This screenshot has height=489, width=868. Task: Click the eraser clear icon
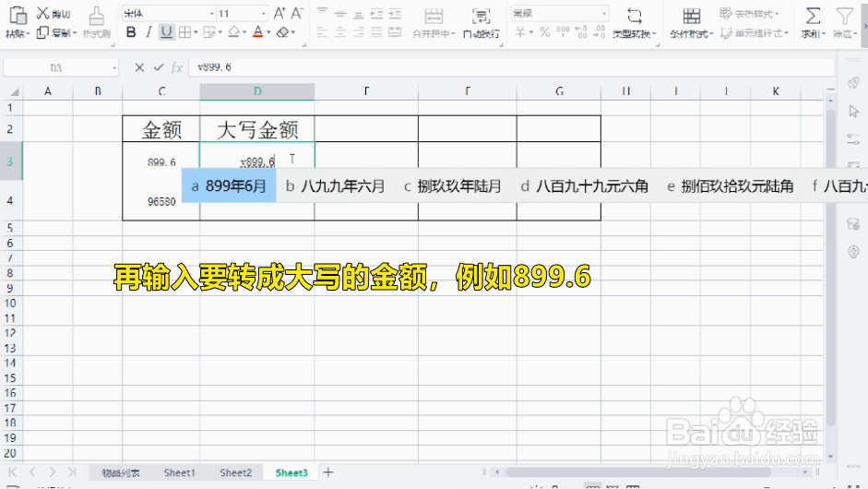(282, 32)
